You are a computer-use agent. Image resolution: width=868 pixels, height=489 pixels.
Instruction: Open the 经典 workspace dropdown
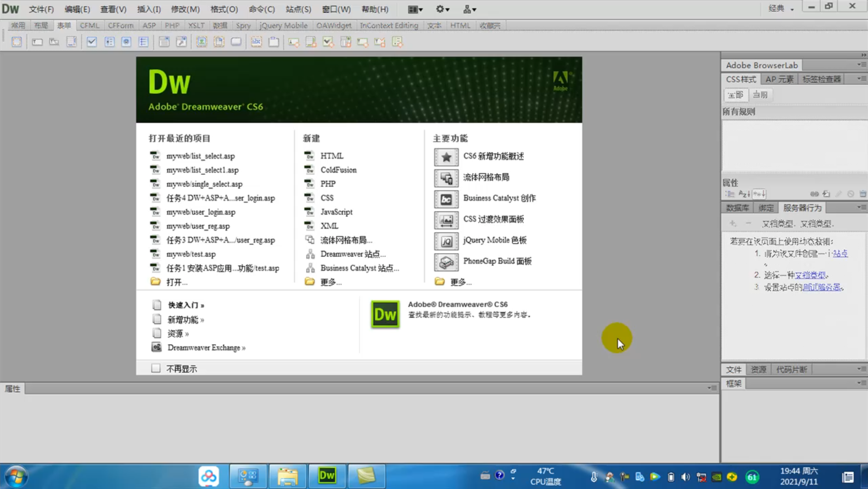click(x=780, y=9)
